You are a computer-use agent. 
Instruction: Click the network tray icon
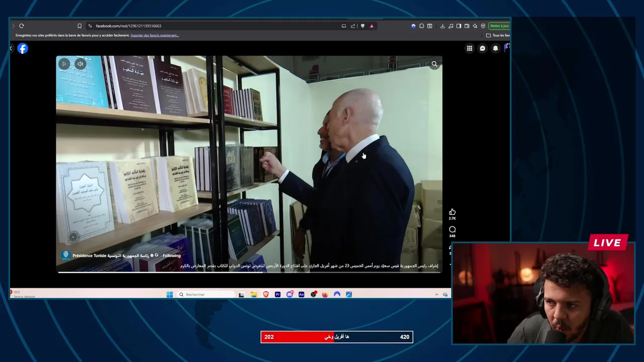[445, 295]
